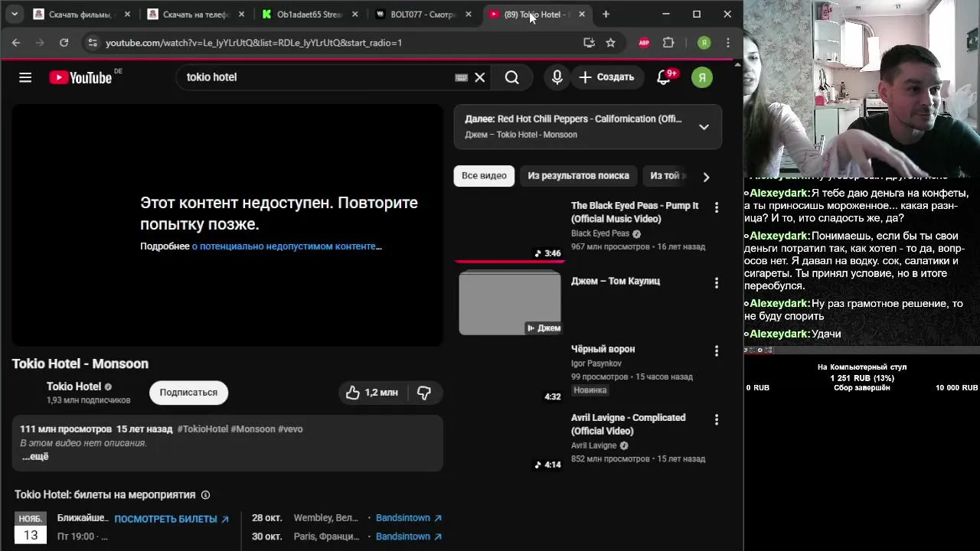Open the Chrome three-dot menu
The height and width of the screenshot is (551, 980).
(x=728, y=43)
